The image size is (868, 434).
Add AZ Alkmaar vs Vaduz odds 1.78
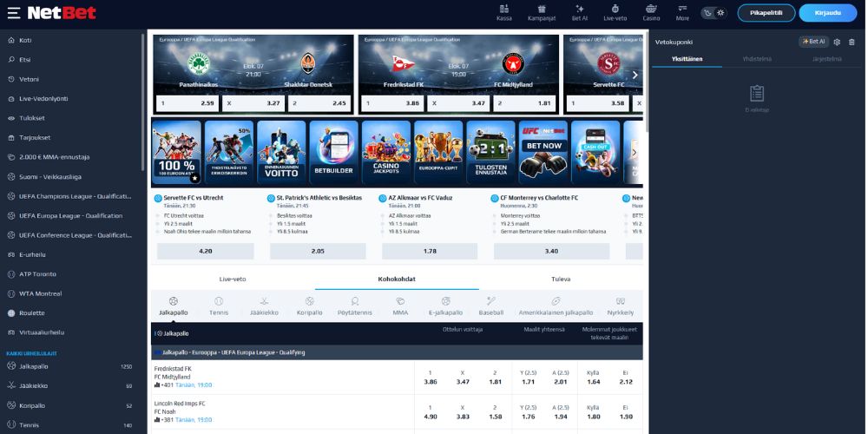430,251
